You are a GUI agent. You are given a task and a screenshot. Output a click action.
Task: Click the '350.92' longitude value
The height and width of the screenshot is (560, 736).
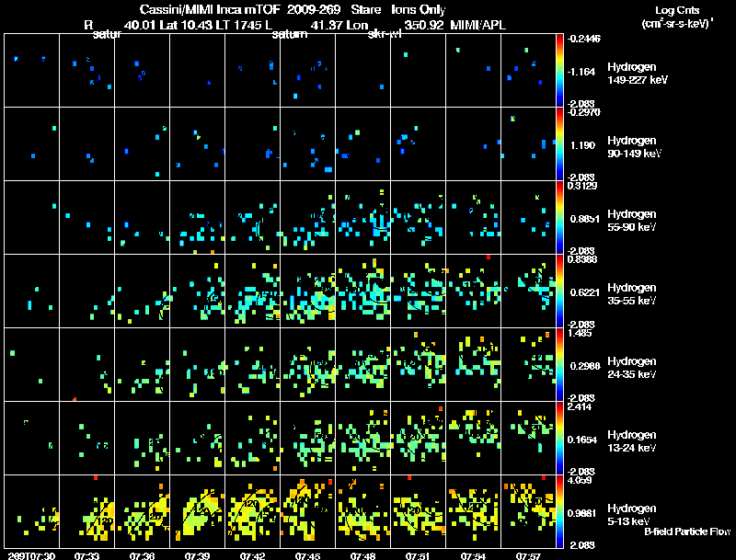click(x=424, y=25)
